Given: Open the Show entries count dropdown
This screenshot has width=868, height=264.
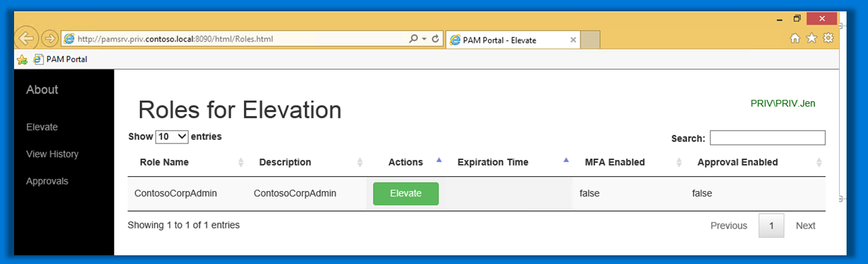Looking at the screenshot, I should point(172,137).
